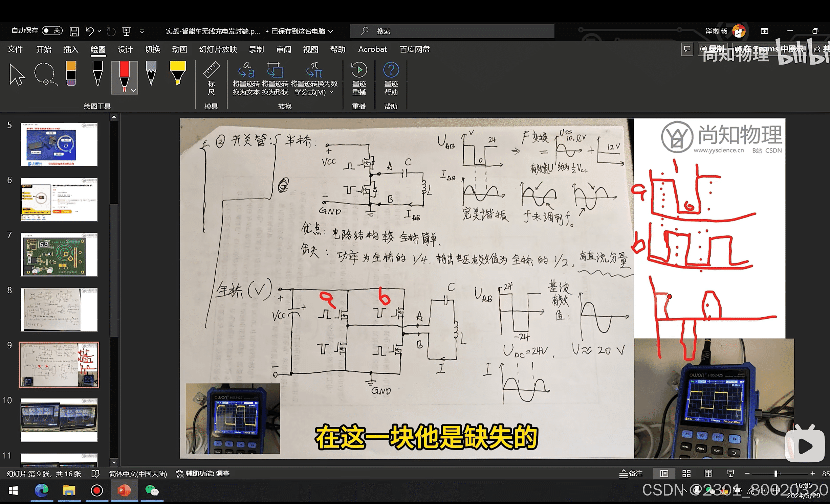Viewport: 830px width, 504px height.
Task: Pick the yellow highlighter pen
Action: [177, 73]
